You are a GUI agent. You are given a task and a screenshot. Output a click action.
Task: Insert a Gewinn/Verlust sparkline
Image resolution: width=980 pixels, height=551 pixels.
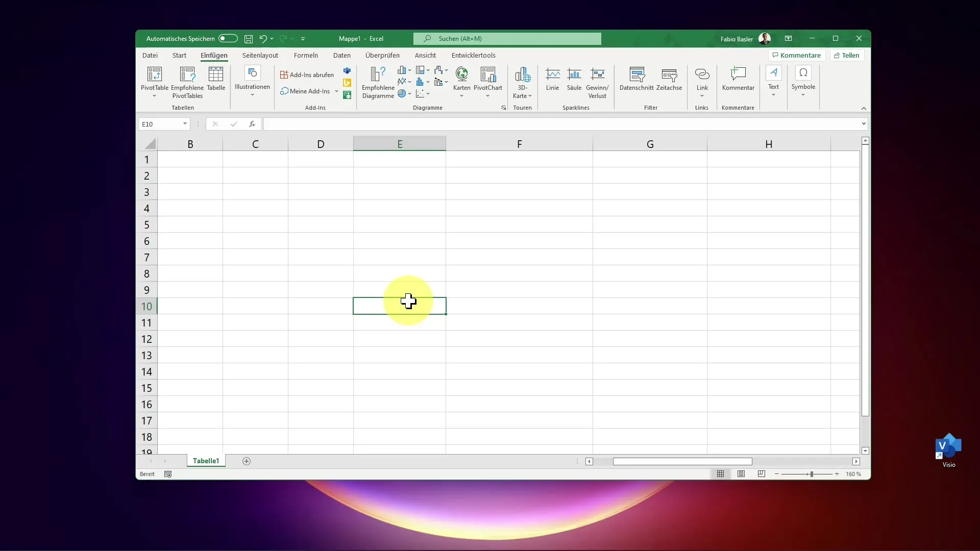click(x=597, y=82)
